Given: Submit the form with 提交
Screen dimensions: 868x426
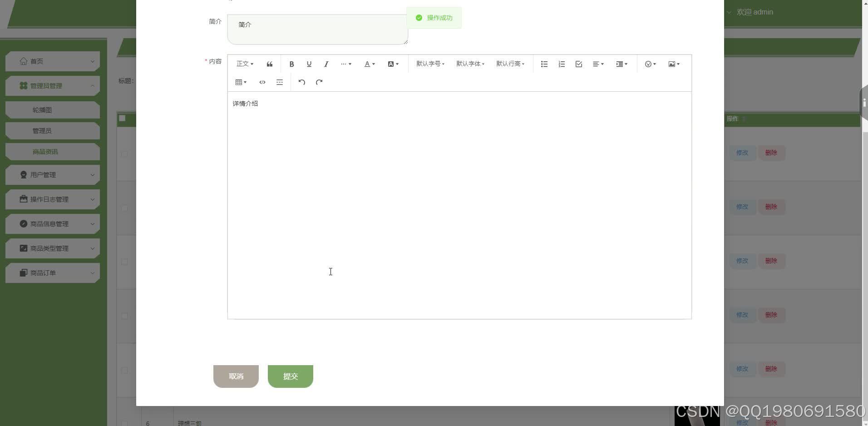Looking at the screenshot, I should point(291,376).
